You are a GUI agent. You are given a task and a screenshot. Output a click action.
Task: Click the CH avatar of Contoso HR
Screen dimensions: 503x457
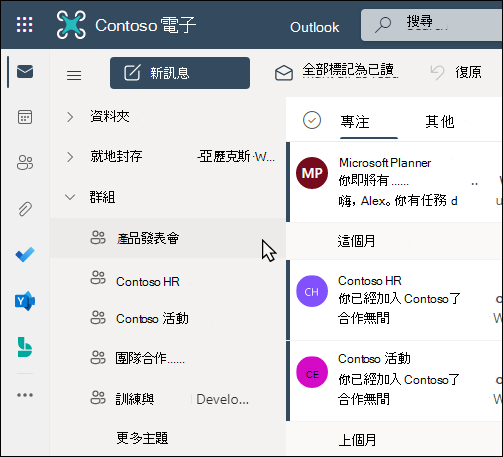pyautogui.click(x=312, y=291)
